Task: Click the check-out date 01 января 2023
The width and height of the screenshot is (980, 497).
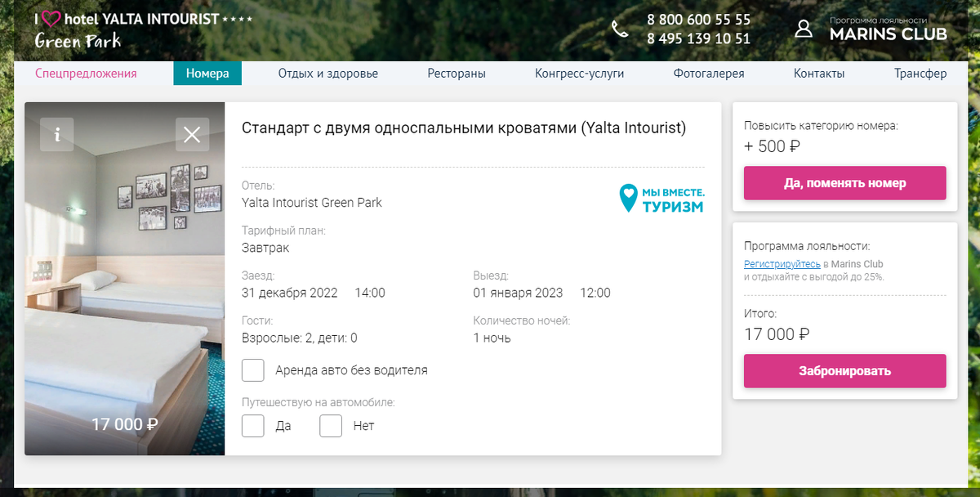Action: [519, 293]
